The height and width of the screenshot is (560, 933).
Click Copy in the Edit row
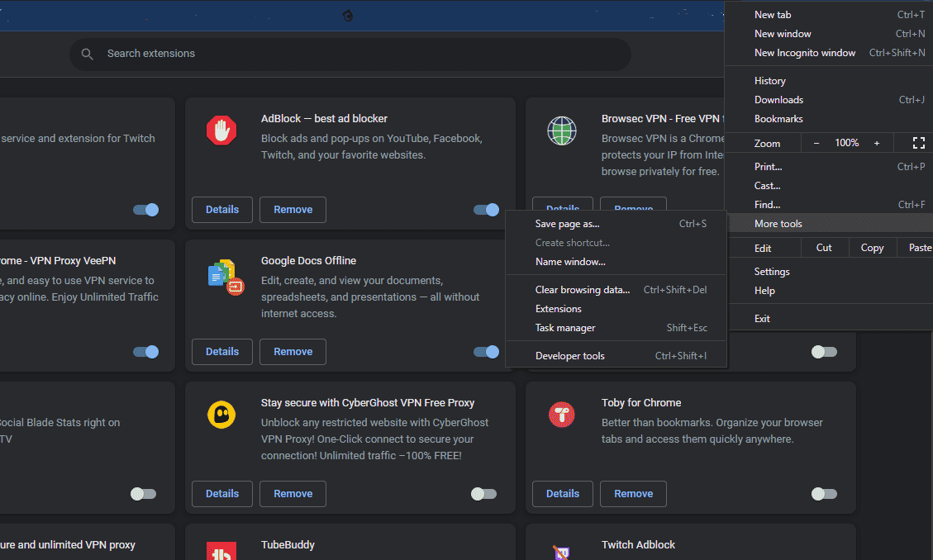pos(872,248)
